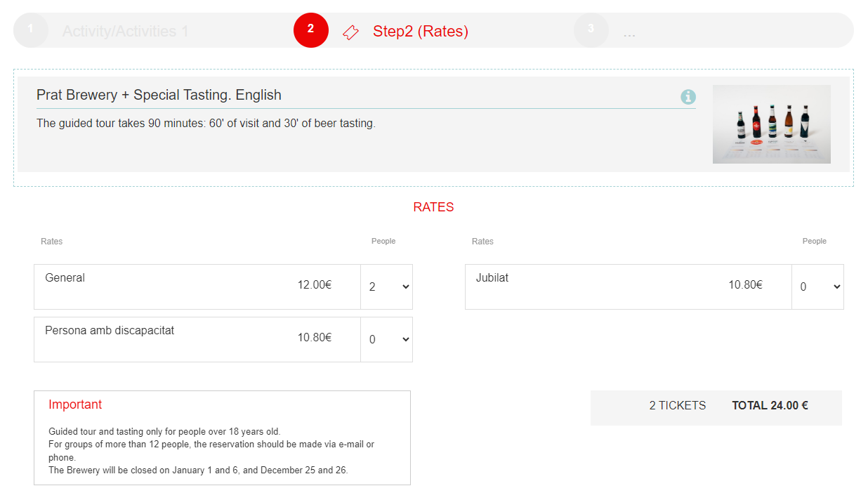The height and width of the screenshot is (500, 868).
Task: Click the over 18 years old notice
Action: [x=164, y=432]
